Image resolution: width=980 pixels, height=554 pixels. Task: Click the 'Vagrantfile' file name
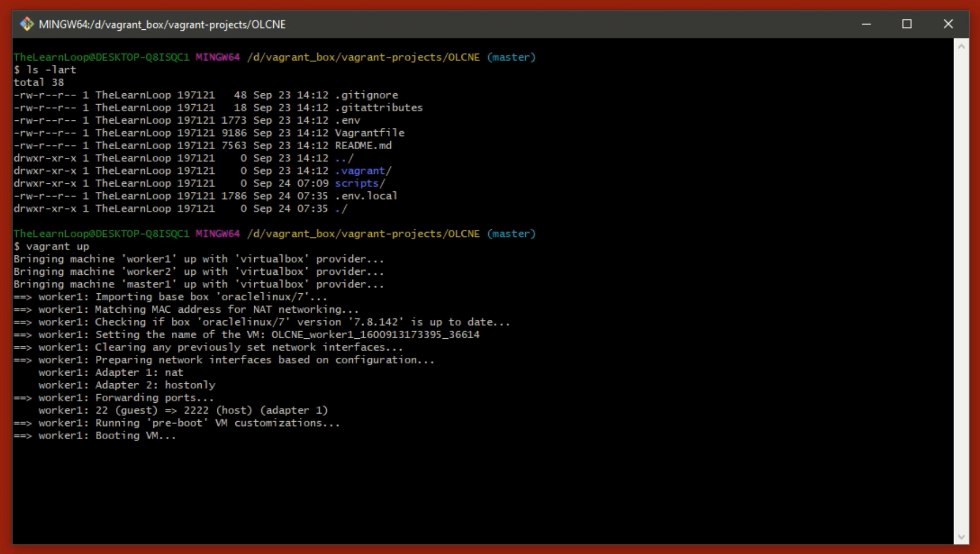(370, 133)
